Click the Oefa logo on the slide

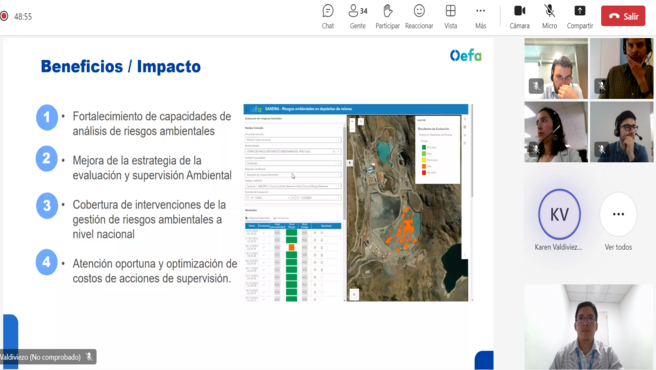[x=466, y=55]
